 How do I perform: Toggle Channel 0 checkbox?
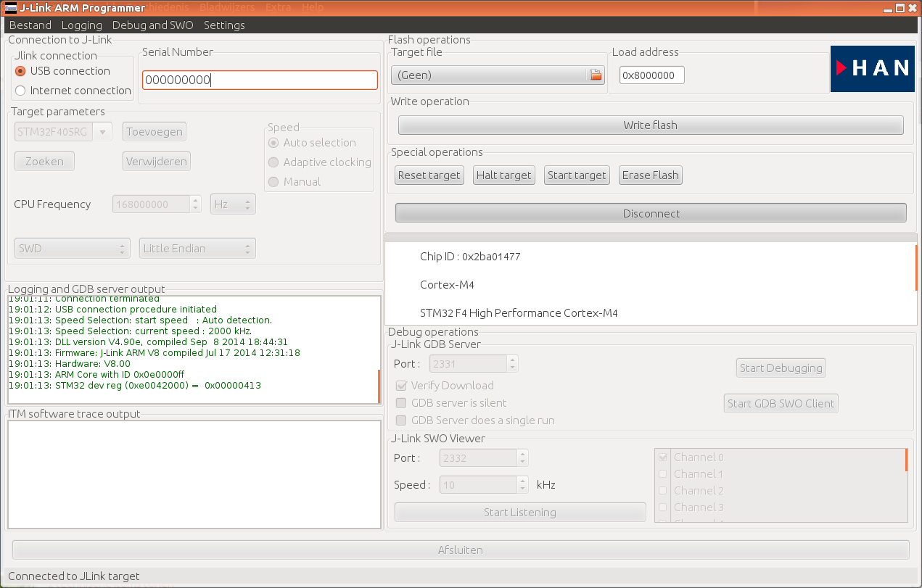(x=662, y=457)
